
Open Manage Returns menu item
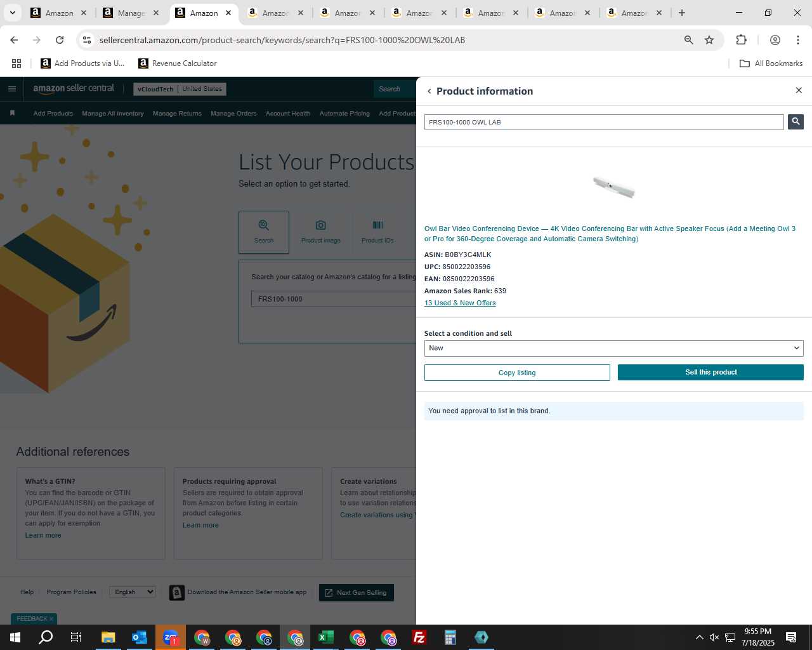coord(177,114)
